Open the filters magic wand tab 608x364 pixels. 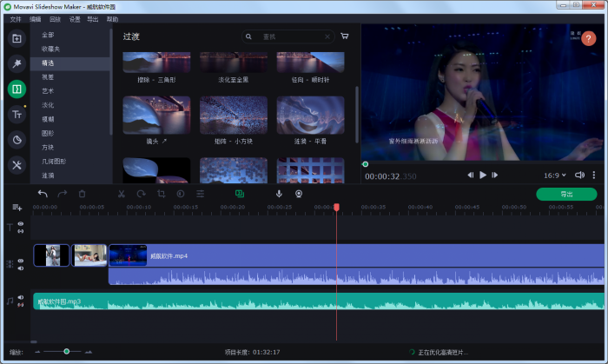[x=17, y=63]
